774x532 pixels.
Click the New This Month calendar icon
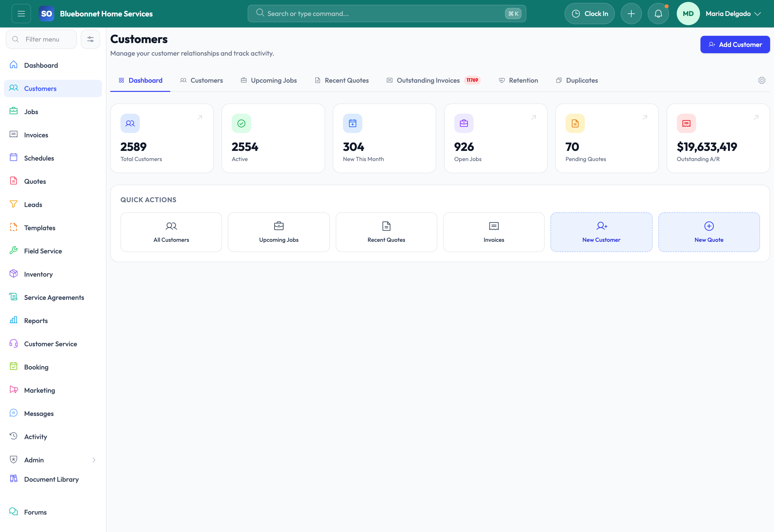coord(353,123)
